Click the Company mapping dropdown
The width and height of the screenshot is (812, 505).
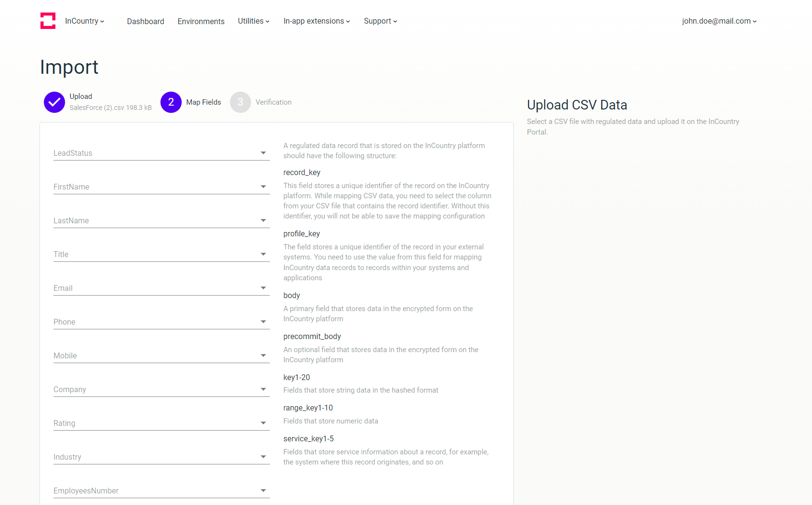pos(161,389)
